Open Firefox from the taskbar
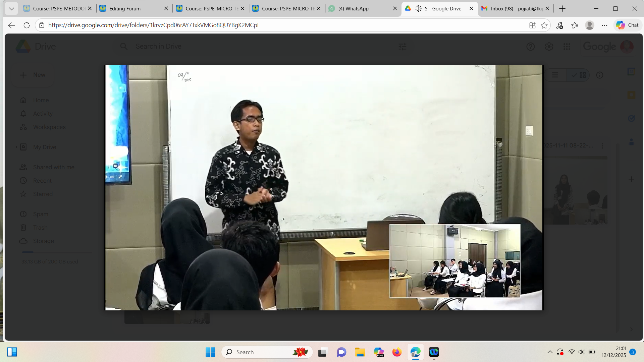 pos(397,352)
